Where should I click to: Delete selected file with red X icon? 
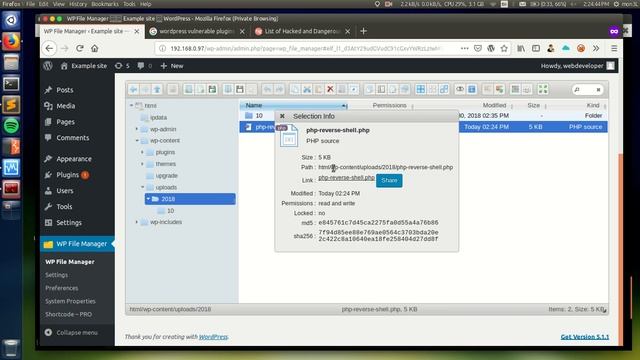pos(330,89)
